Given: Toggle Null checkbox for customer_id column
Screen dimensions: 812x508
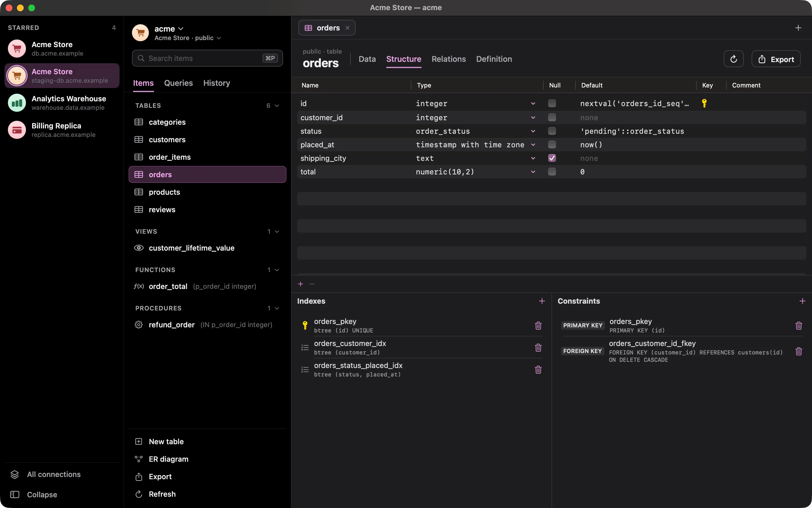Looking at the screenshot, I should [x=552, y=118].
